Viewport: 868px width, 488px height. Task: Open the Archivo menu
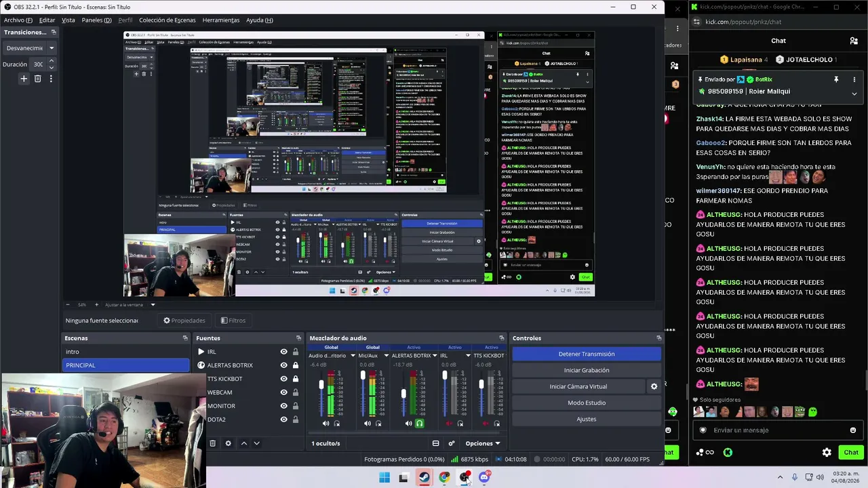click(18, 20)
